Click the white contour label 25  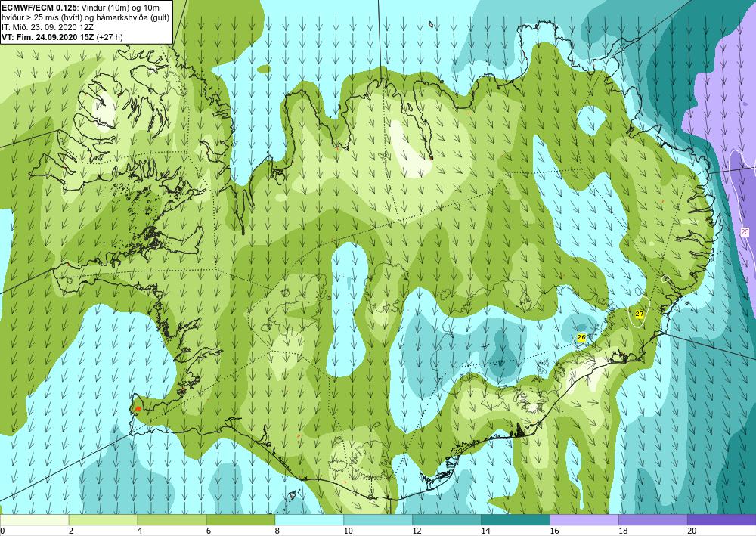(x=745, y=231)
